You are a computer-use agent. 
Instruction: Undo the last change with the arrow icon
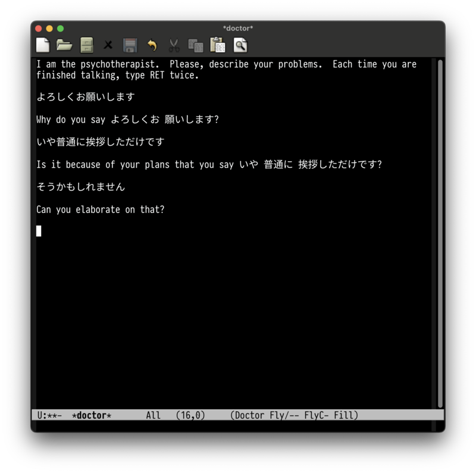(152, 45)
